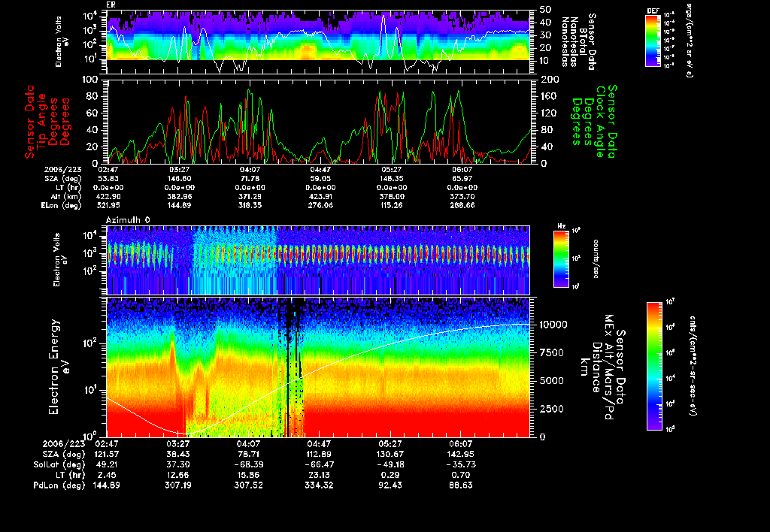Click SZA value 130.67 in lower table
The height and width of the screenshot is (532, 770).
tap(390, 454)
